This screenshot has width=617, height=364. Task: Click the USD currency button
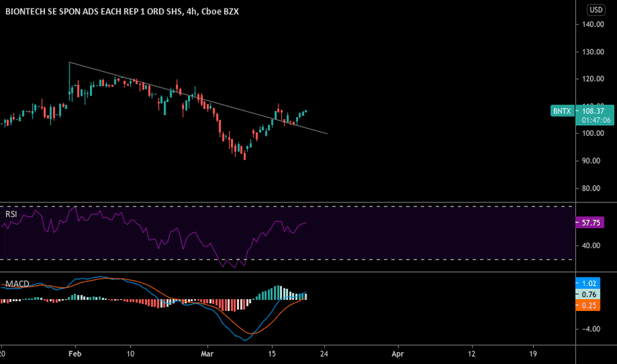(596, 9)
